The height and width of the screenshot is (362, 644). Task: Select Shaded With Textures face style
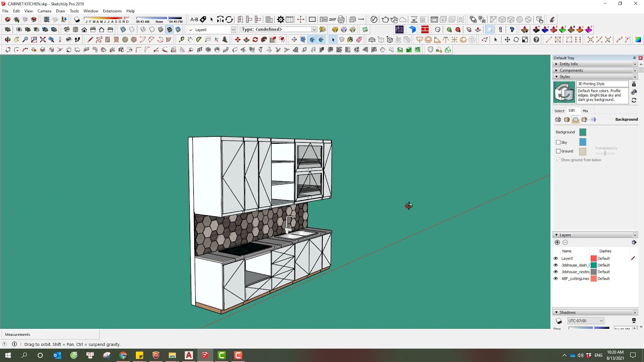coord(169,30)
